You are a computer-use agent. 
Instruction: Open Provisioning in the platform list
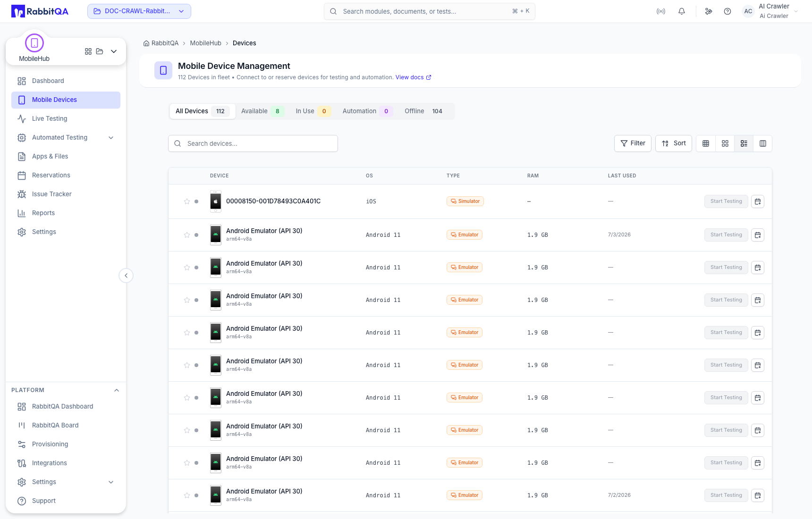[66, 444]
